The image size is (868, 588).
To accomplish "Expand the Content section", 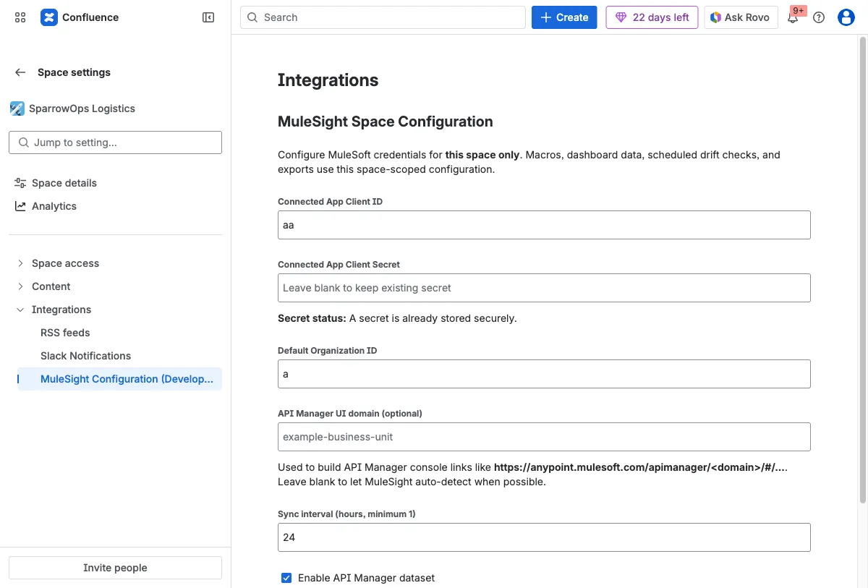I will coord(52,286).
